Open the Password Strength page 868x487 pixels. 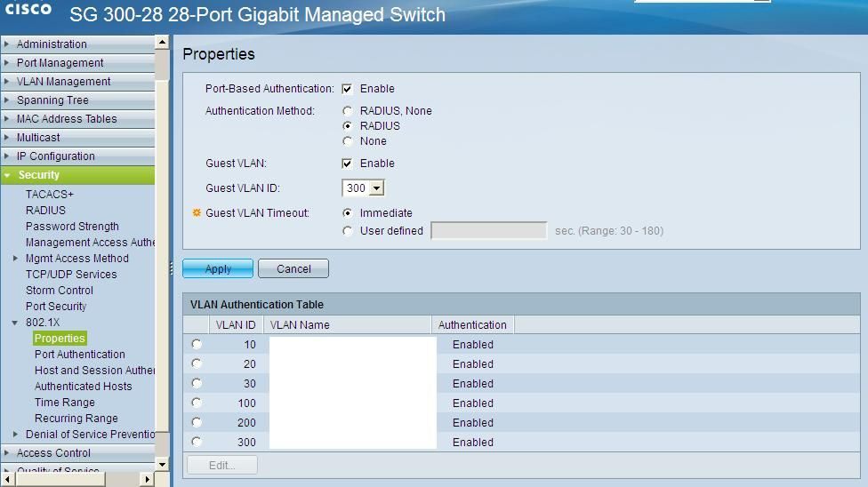pos(72,227)
